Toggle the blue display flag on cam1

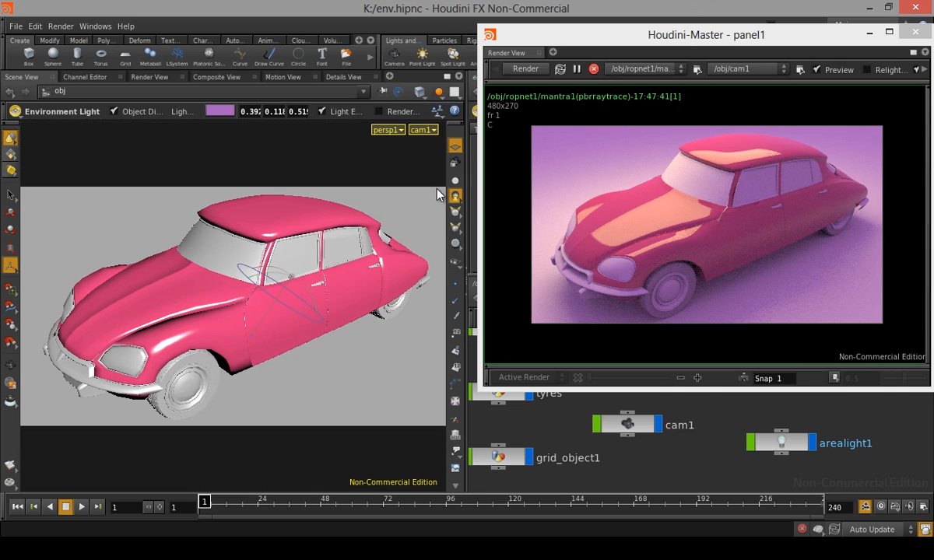(x=658, y=424)
